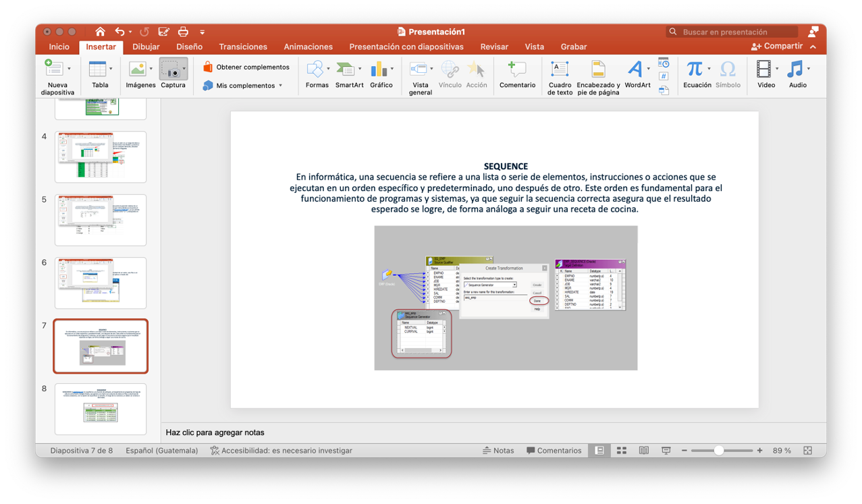Click Obtener complementos button

pos(246,67)
